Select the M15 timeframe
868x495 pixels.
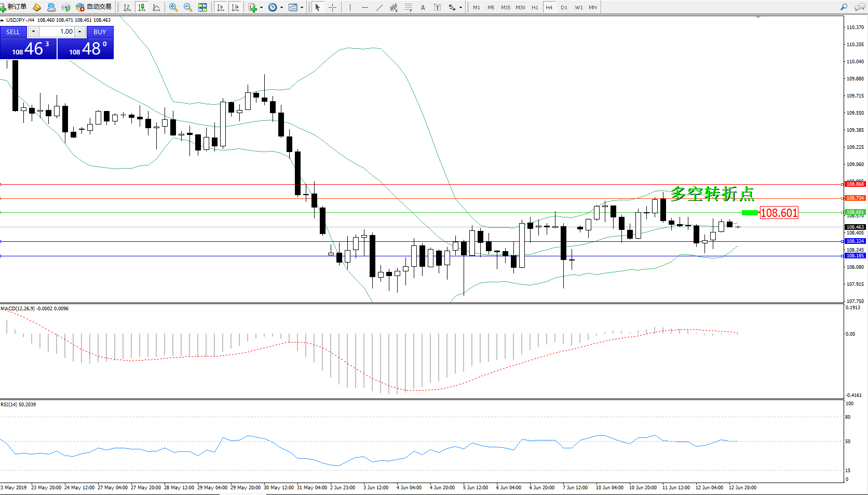pyautogui.click(x=505, y=7)
